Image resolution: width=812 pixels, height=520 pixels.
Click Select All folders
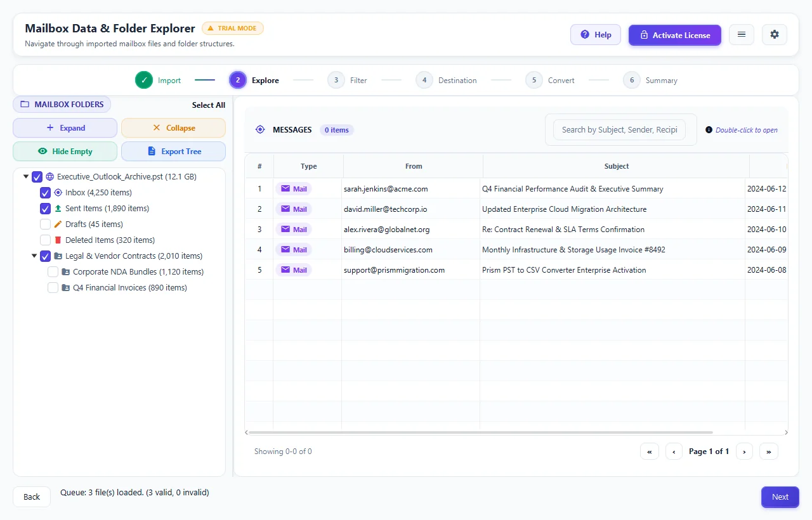coord(209,105)
